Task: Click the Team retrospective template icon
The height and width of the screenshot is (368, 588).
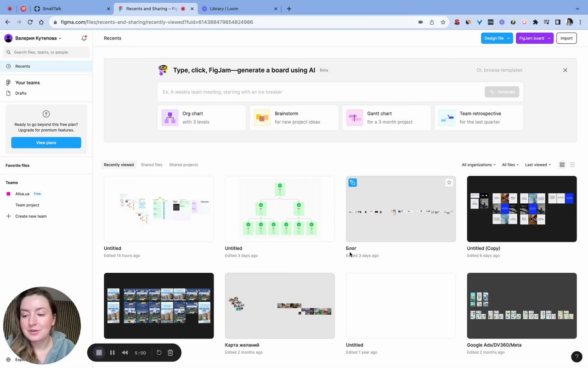Action: click(x=447, y=118)
